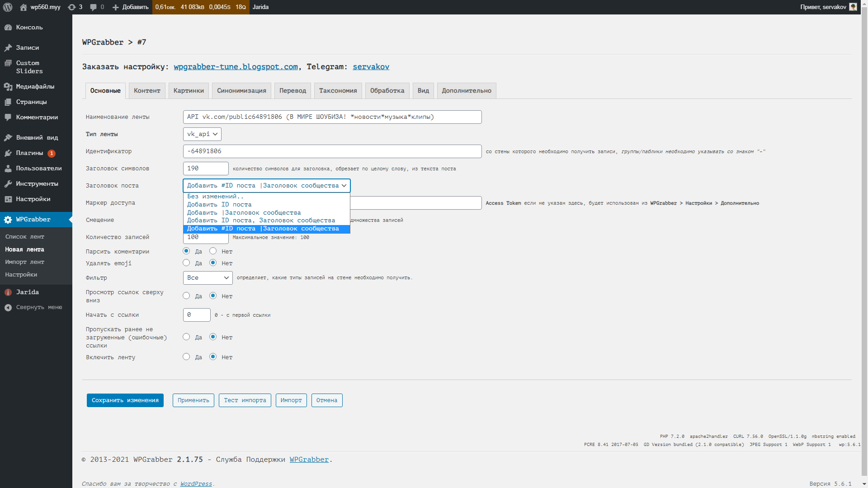868x488 pixels.
Task: Switch to the Картинки tab
Action: pyautogui.click(x=189, y=91)
